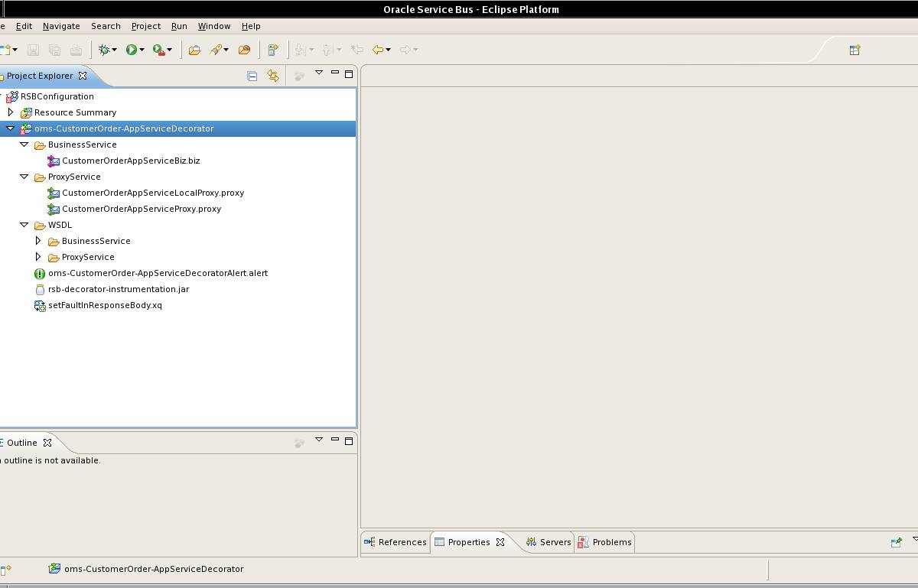Expand the Resource Summary node
This screenshot has width=918, height=588.
(x=11, y=112)
